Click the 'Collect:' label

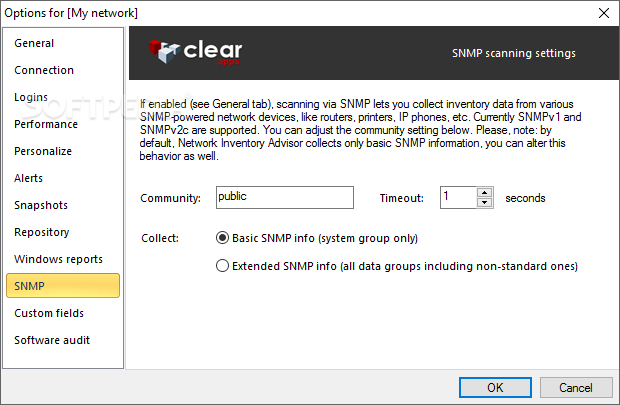(x=160, y=238)
